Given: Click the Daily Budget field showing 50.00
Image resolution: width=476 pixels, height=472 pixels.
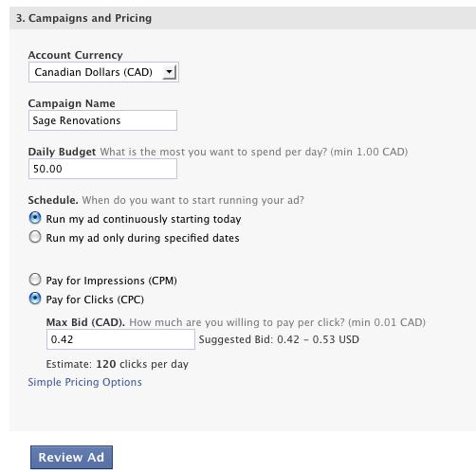Looking at the screenshot, I should point(102,169).
